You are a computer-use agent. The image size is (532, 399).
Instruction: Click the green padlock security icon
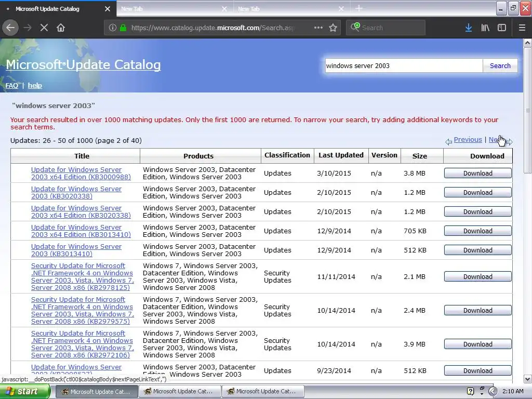pyautogui.click(x=123, y=28)
